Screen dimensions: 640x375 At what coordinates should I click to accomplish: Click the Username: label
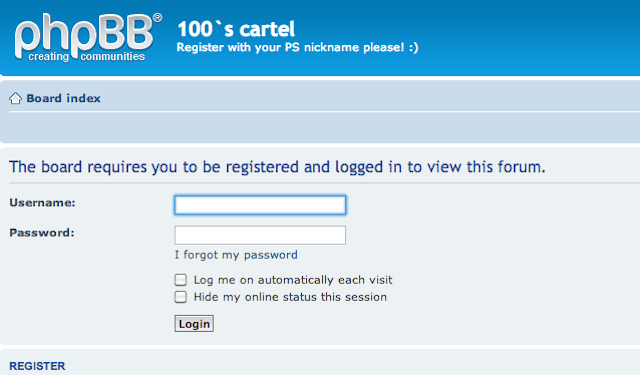(x=42, y=203)
